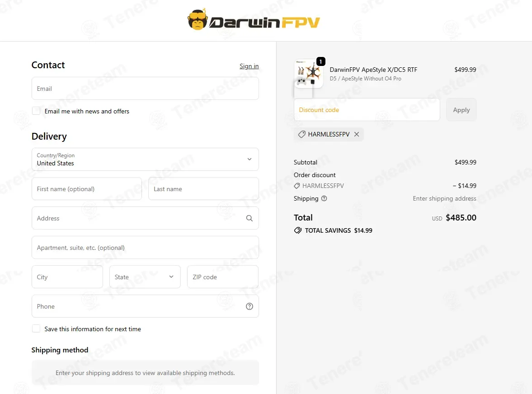Click the $485.00 total amount
This screenshot has height=394, width=532.
(x=461, y=218)
